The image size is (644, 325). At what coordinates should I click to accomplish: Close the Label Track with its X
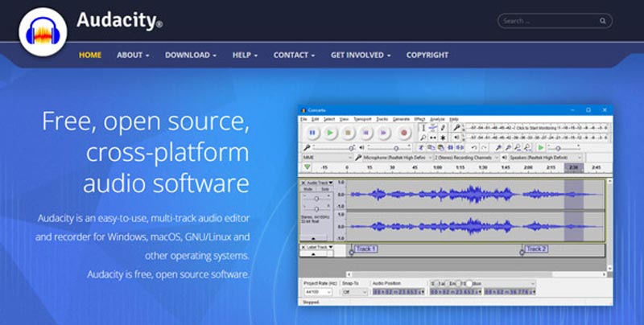(x=303, y=247)
